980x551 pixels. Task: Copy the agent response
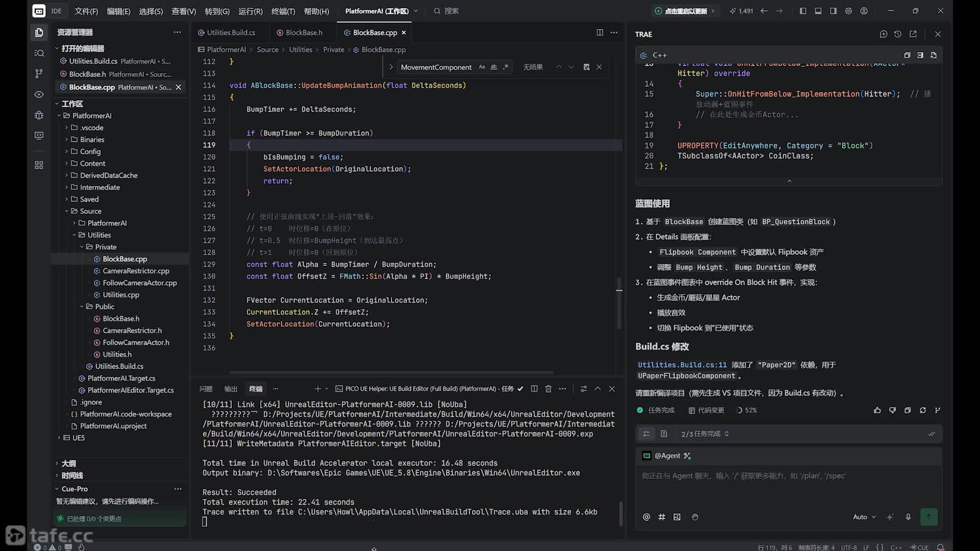(x=908, y=410)
